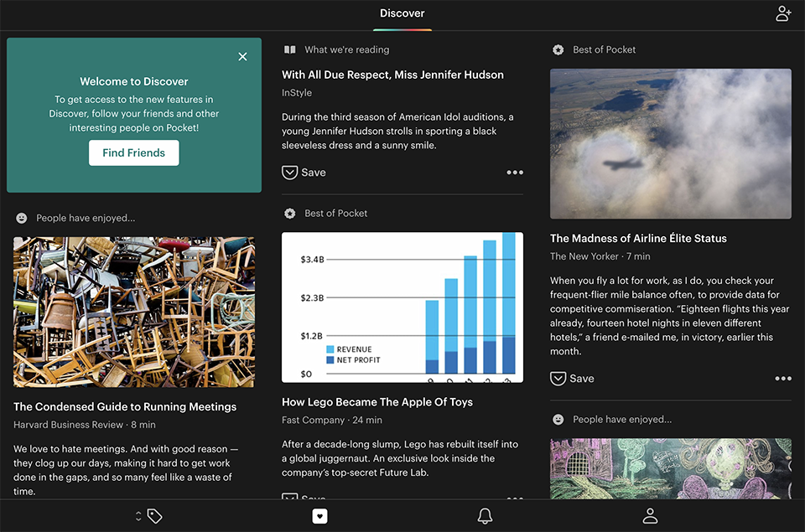Open the tags filter in bottom bar
Screen dimensions: 805x532
point(155,516)
